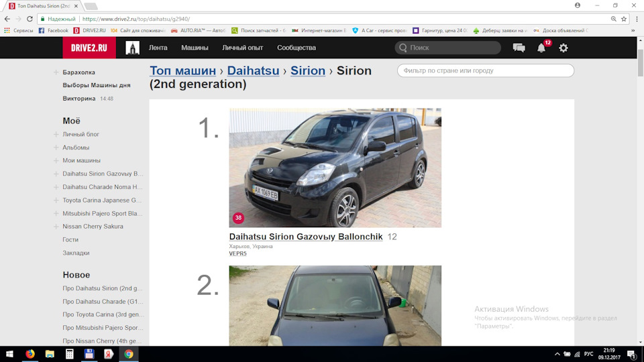Open Про Toyota Carina (3rd gen... link

(x=103, y=314)
